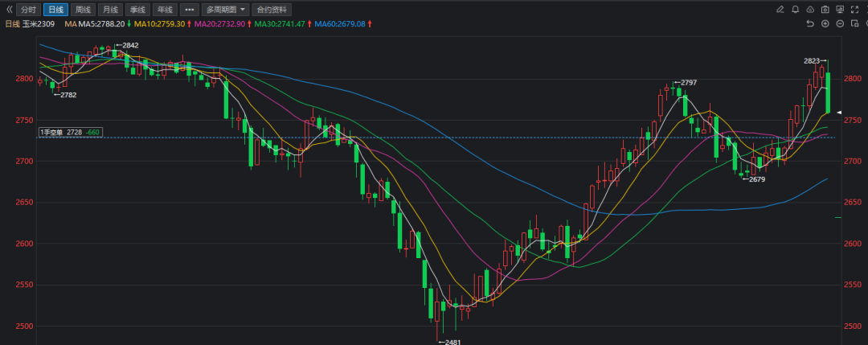Screen dimensions: 868x345
Task: Click 2600 on the right price axis
Action: point(854,244)
